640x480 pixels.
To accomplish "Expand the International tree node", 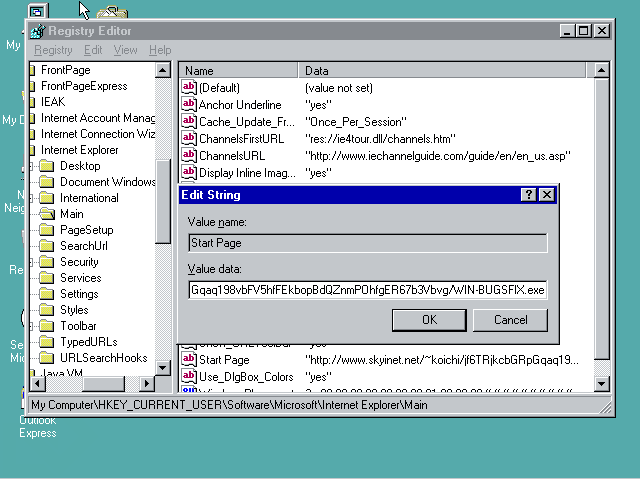I will pos(31,198).
